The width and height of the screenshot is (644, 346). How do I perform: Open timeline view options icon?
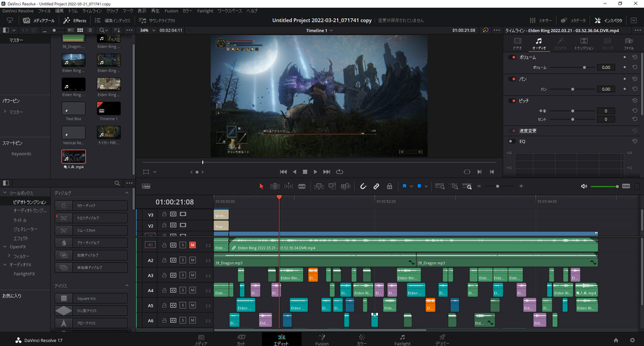(146, 186)
